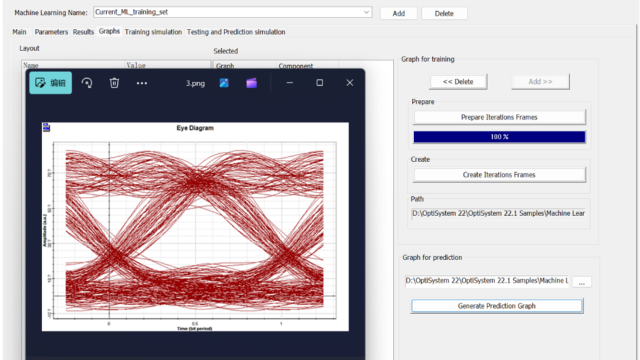Click Create Iterations Frames button
The image size is (640, 360).
(499, 175)
